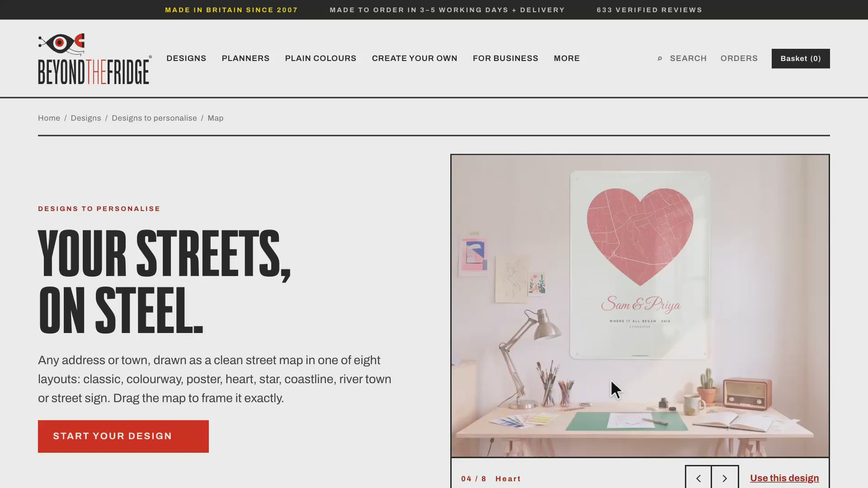Open the Designs menu
This screenshot has width=868, height=488.
pyautogui.click(x=186, y=59)
